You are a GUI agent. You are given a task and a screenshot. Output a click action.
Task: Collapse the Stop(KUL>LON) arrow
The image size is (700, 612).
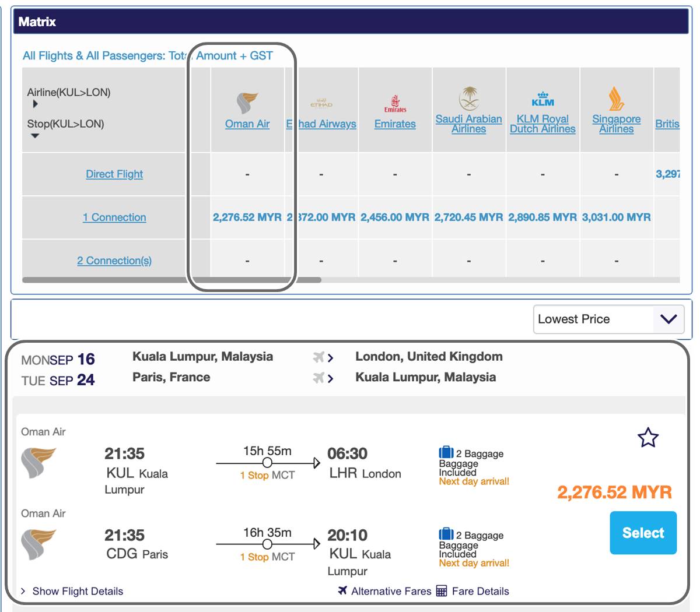point(35,136)
